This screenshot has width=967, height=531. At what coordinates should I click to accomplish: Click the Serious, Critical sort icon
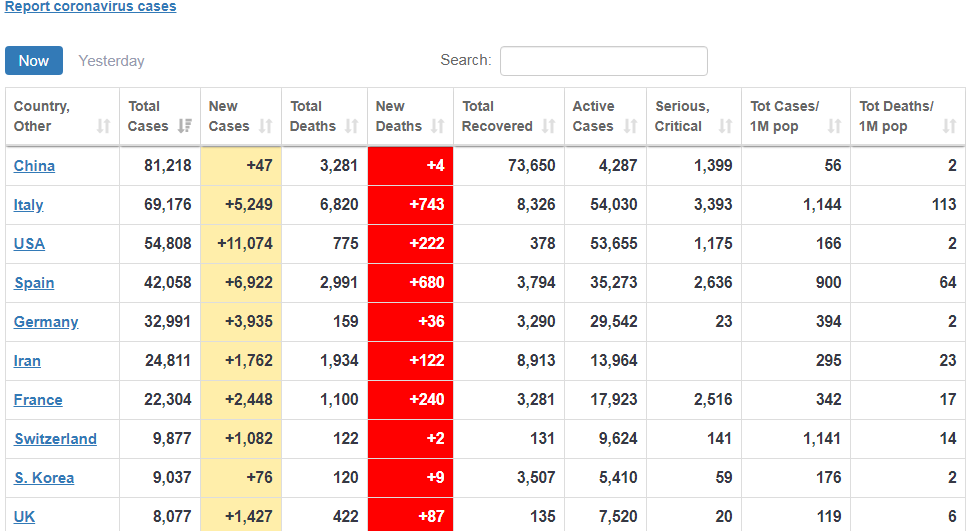coord(725,126)
